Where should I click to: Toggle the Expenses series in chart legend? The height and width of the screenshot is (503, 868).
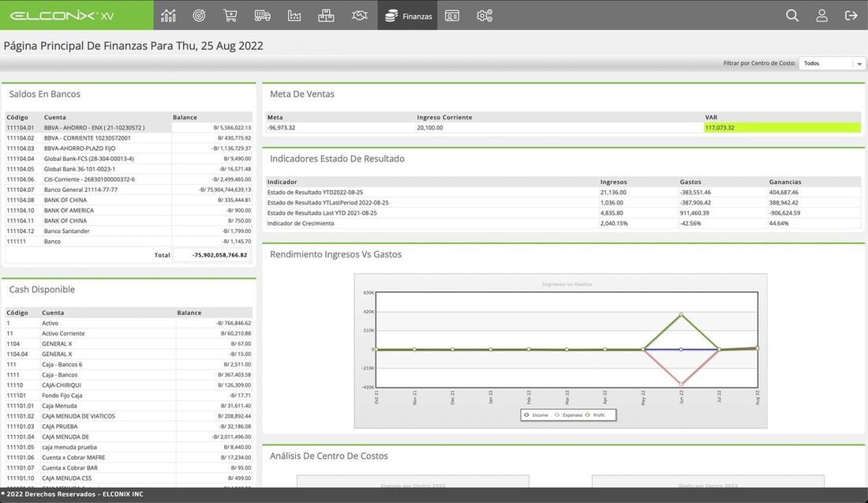(x=568, y=415)
